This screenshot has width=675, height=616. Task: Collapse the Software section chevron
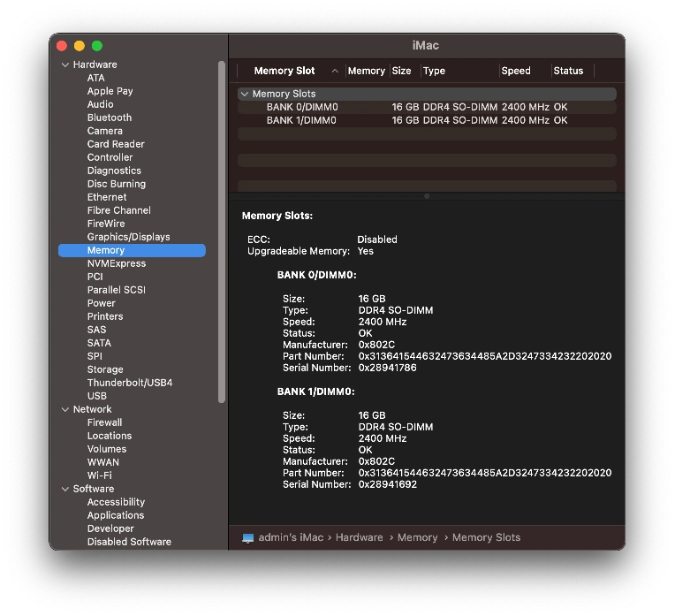click(65, 489)
